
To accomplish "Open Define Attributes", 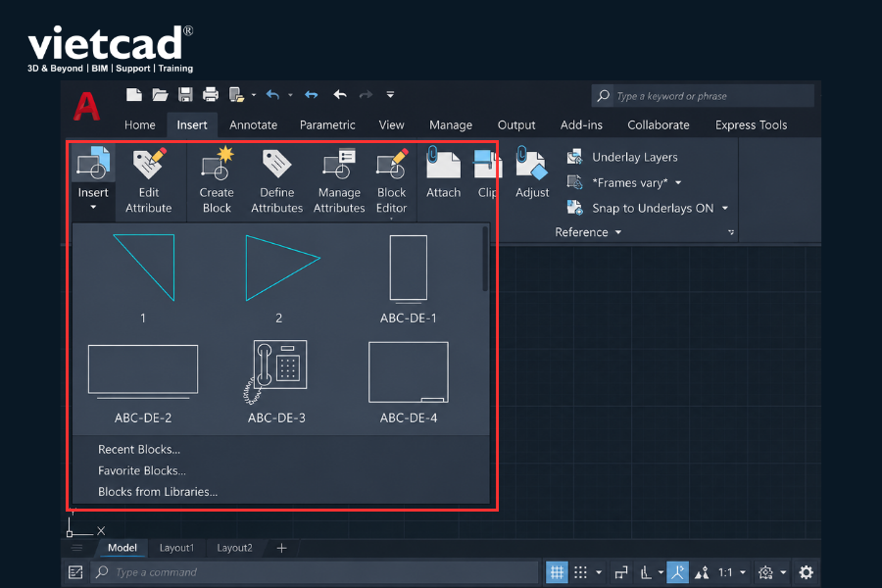I will tap(276, 180).
